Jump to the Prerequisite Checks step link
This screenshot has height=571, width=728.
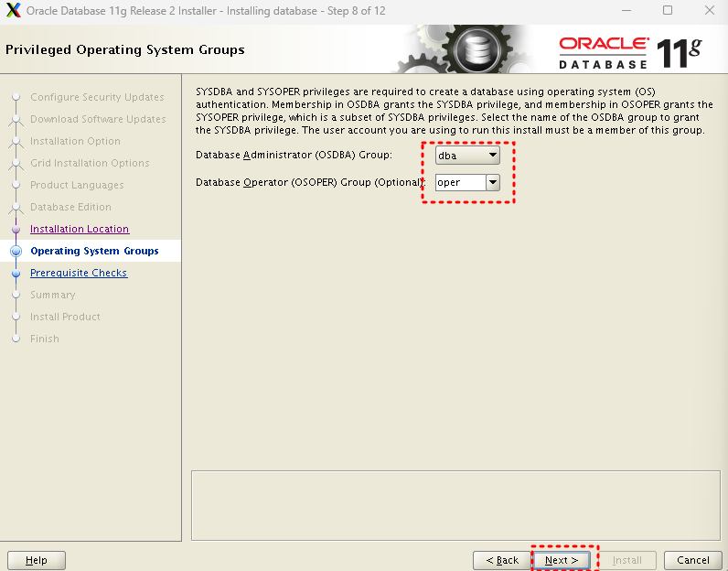pyautogui.click(x=79, y=273)
